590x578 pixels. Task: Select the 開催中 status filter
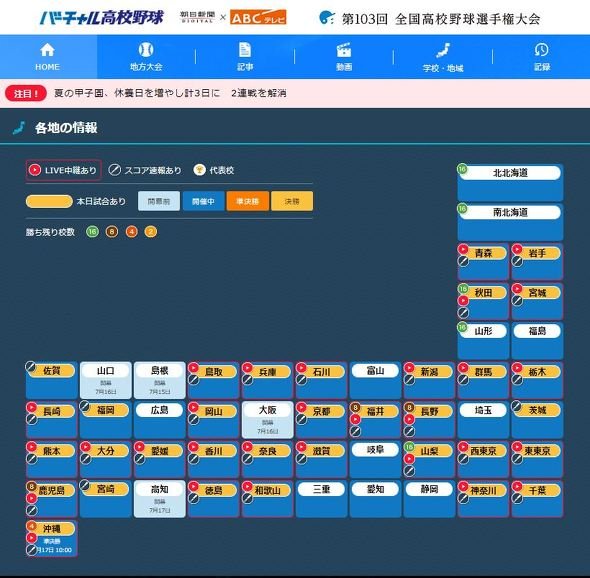(x=203, y=201)
